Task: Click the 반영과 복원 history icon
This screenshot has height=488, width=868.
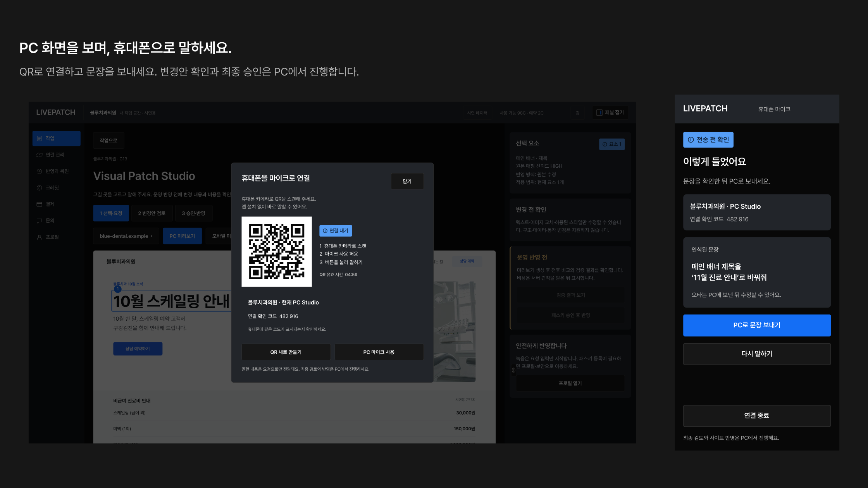Action: [x=39, y=171]
